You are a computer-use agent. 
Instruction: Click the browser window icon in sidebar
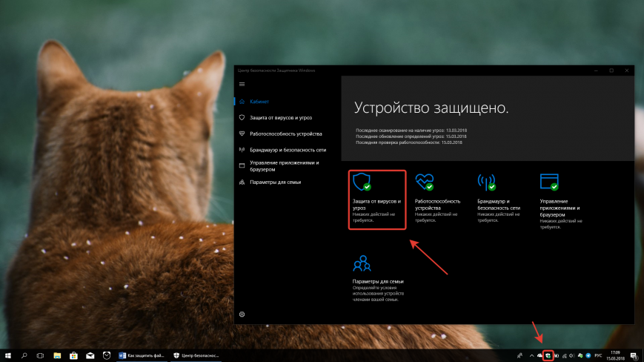(x=242, y=165)
